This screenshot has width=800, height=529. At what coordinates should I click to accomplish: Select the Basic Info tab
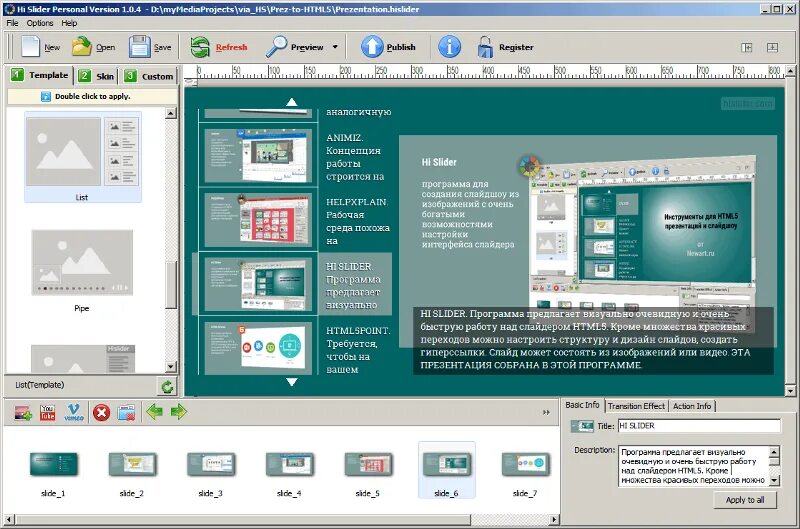click(582, 405)
